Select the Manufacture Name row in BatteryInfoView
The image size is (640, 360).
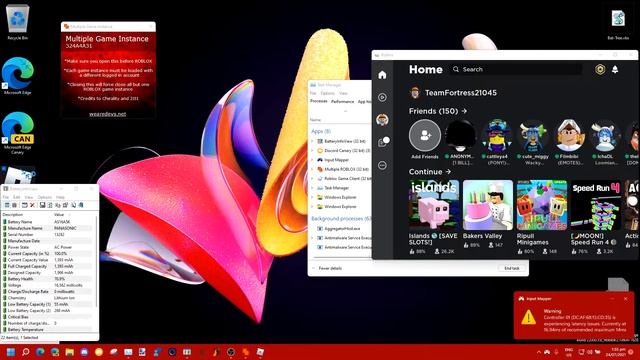48,228
